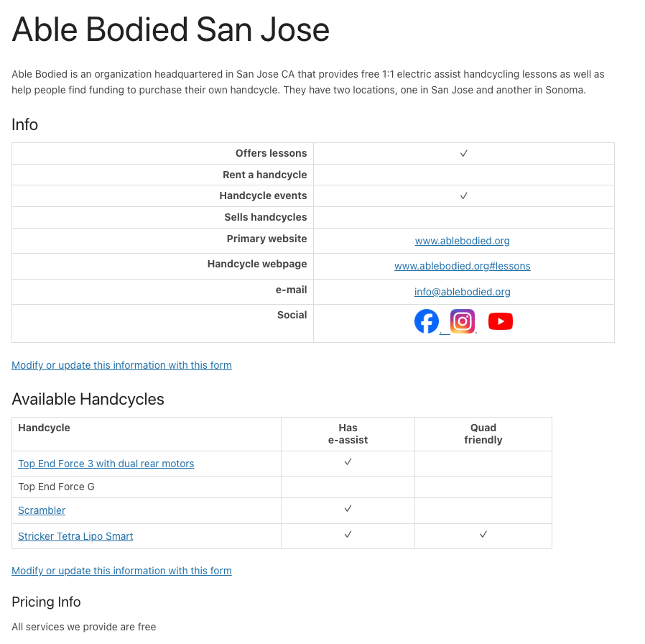Click the Handcycle events checkmark
The width and height of the screenshot is (645, 644).
[464, 195]
